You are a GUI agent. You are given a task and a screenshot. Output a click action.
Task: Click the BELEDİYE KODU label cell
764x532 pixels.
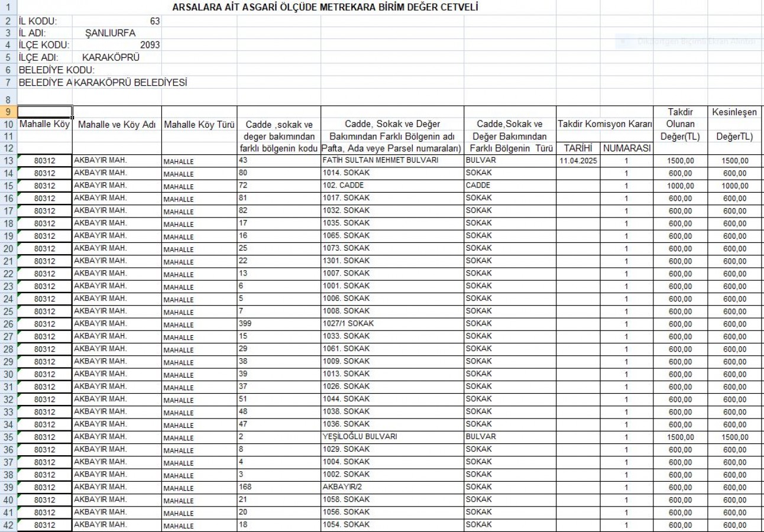coord(57,70)
